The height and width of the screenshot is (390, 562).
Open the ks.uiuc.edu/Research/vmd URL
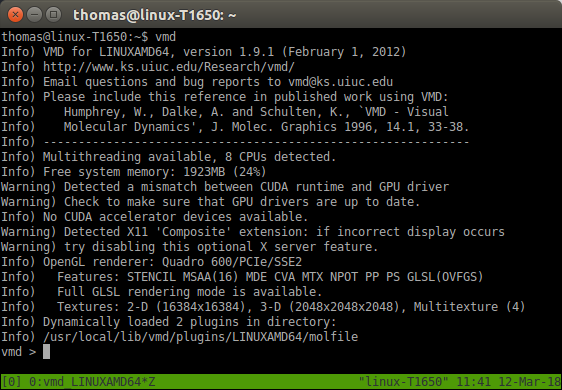[169, 67]
